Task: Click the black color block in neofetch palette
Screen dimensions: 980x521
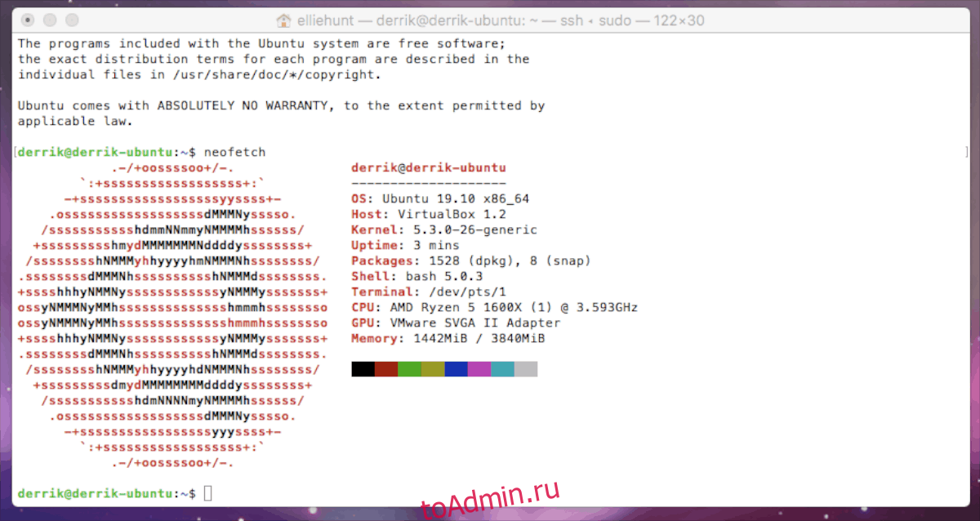Action: (x=363, y=369)
